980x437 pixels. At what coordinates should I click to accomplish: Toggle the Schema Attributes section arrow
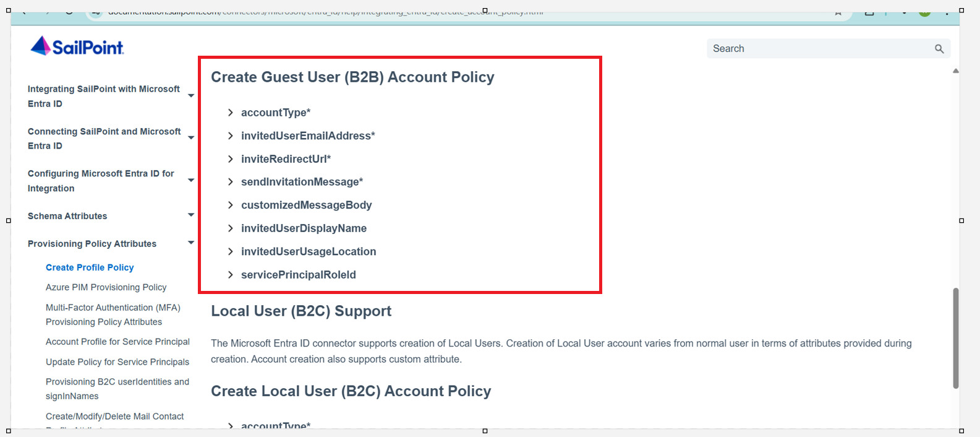(191, 215)
